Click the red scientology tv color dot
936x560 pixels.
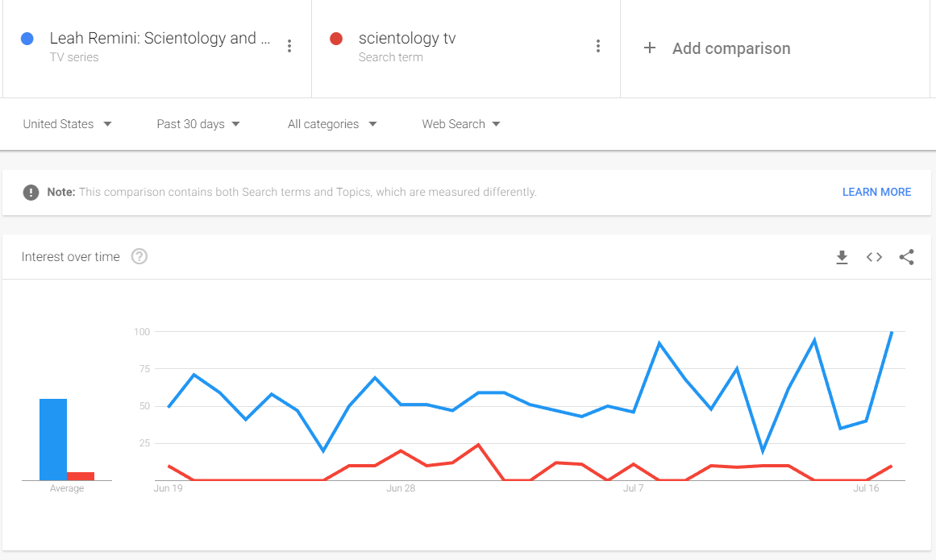(x=336, y=39)
